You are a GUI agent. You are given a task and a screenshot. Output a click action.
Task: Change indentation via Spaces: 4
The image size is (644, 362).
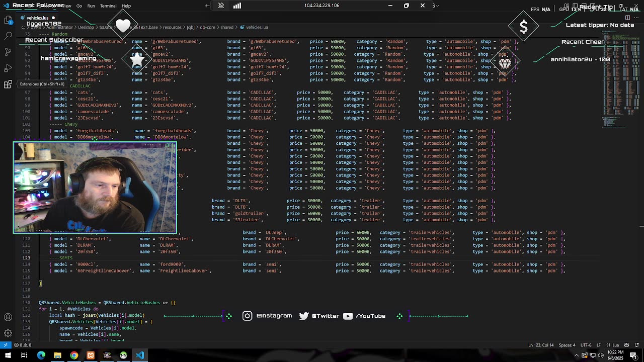tap(567, 345)
